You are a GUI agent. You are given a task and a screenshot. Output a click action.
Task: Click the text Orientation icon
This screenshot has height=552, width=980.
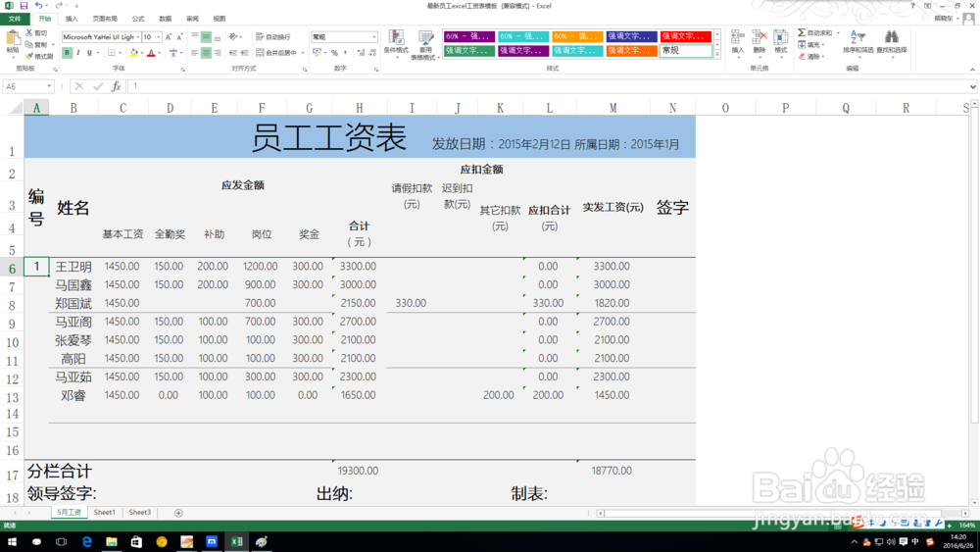click(x=233, y=37)
